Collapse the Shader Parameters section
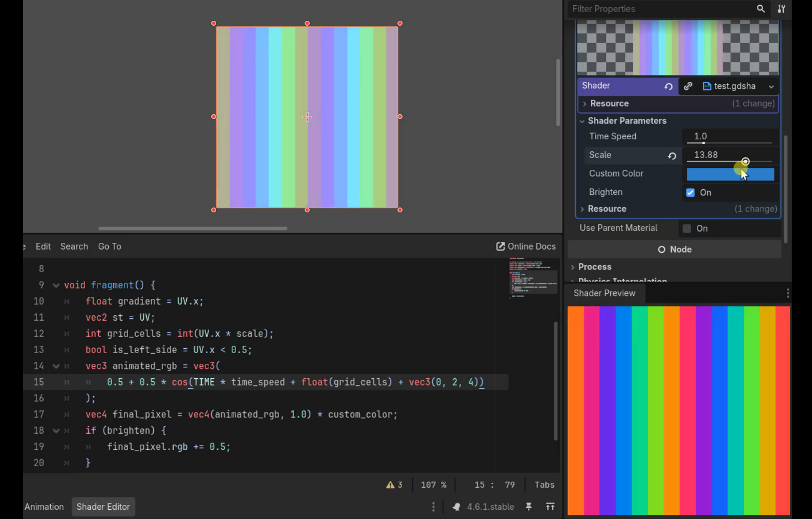Screen dimensions: 812x519 582,121
